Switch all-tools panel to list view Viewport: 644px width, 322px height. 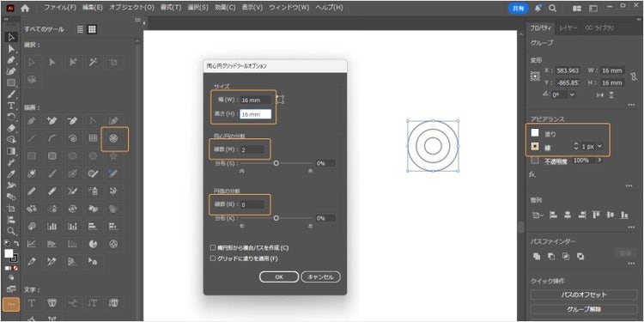80,29
